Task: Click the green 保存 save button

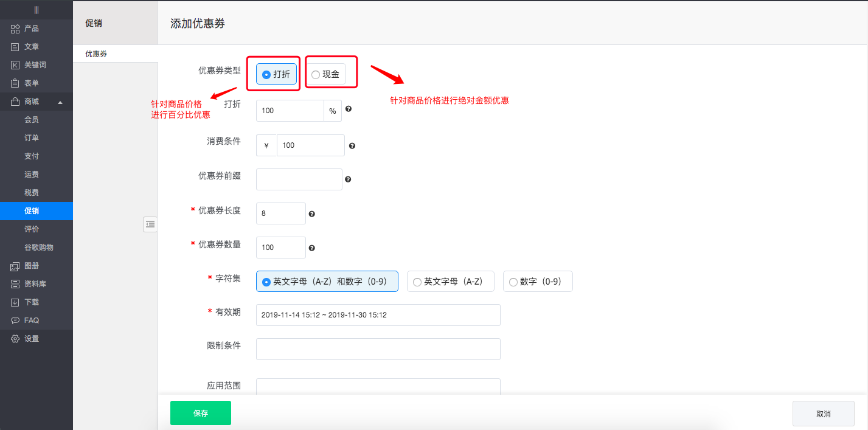Action: [x=200, y=413]
